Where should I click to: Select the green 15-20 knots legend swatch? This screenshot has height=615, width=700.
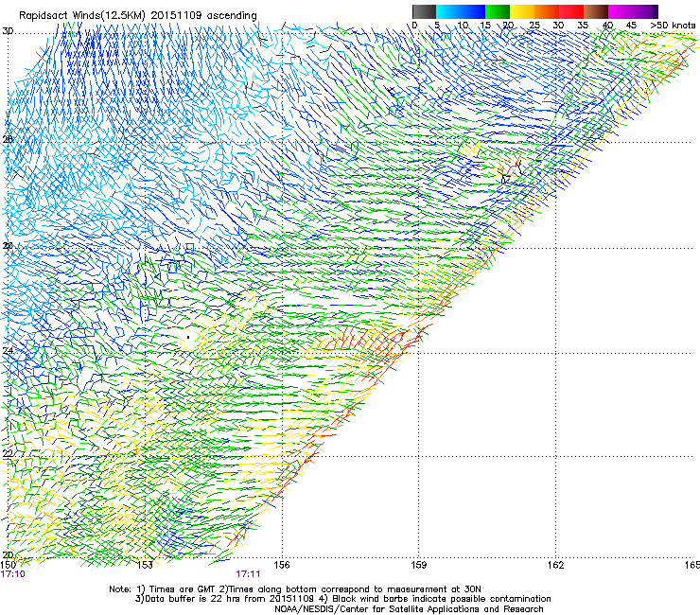[x=498, y=11]
